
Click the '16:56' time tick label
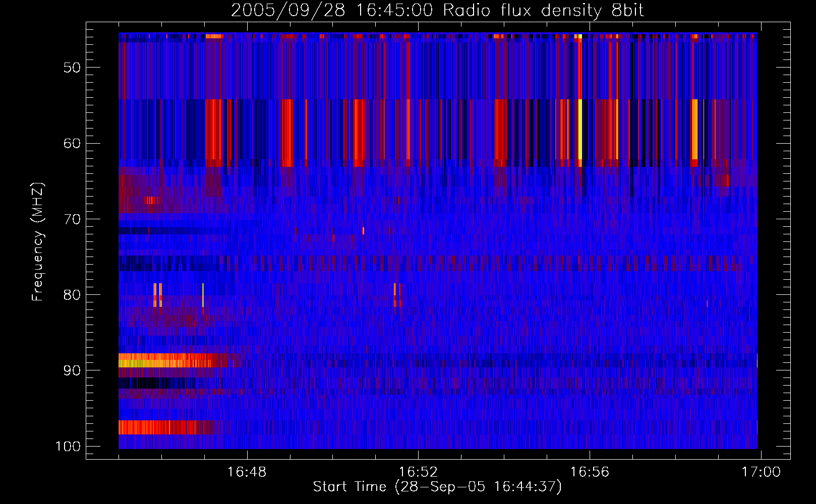coord(590,472)
